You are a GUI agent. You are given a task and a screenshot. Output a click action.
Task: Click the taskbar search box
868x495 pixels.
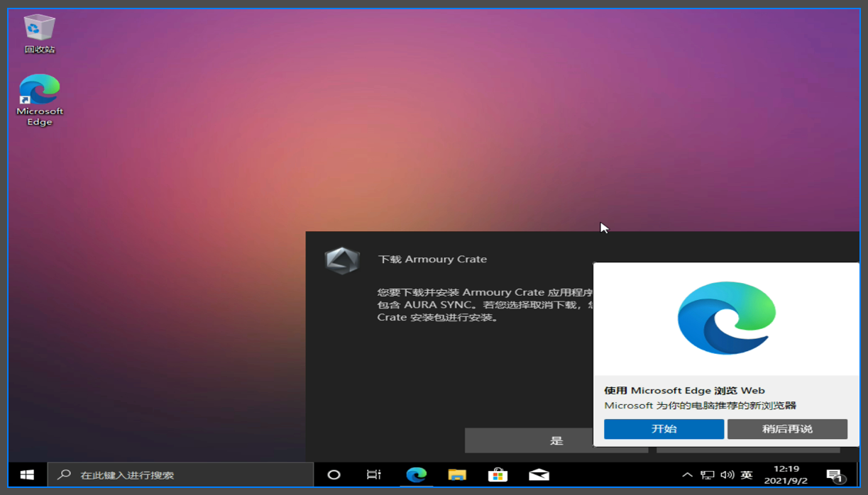click(x=180, y=474)
